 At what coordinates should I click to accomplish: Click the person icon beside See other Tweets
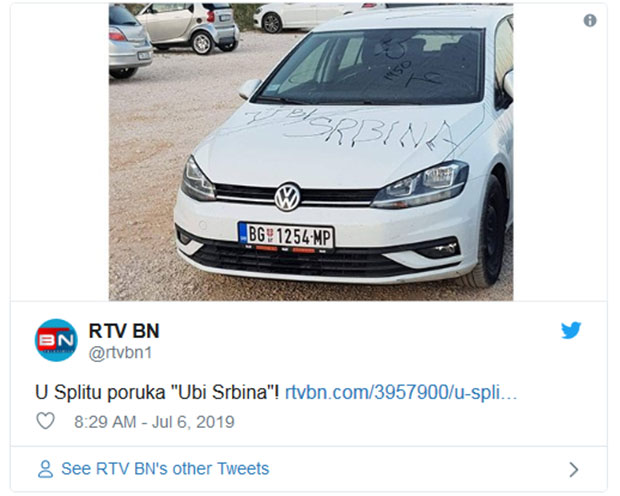tap(45, 469)
